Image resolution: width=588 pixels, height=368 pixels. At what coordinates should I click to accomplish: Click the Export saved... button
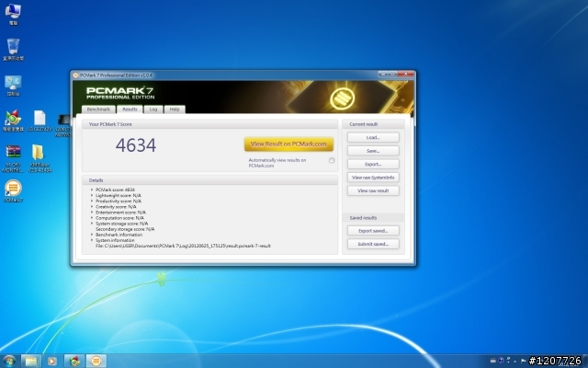373,231
